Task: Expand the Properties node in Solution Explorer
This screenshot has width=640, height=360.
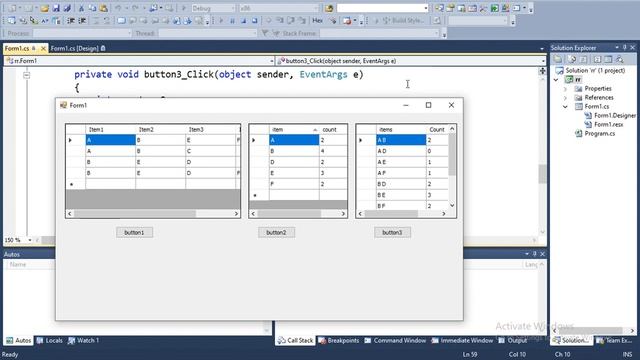Action: click(565, 89)
